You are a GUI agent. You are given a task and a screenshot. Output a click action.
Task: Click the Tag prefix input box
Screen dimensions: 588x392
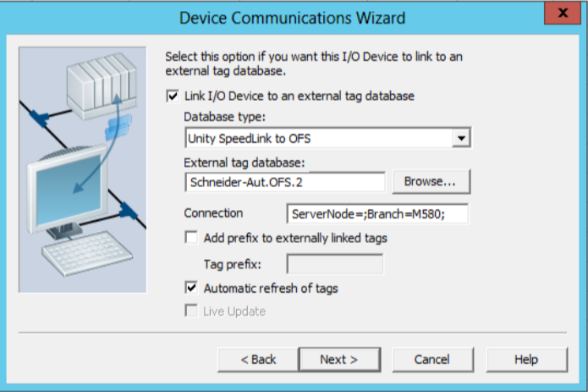335,264
